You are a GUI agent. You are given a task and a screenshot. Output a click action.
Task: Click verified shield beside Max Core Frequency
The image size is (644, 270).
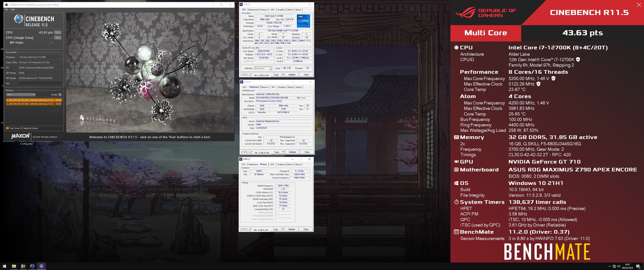coord(553,78)
